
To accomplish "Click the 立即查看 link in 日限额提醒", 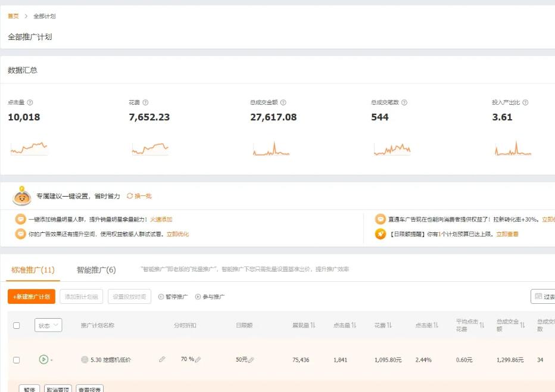I will [507, 234].
